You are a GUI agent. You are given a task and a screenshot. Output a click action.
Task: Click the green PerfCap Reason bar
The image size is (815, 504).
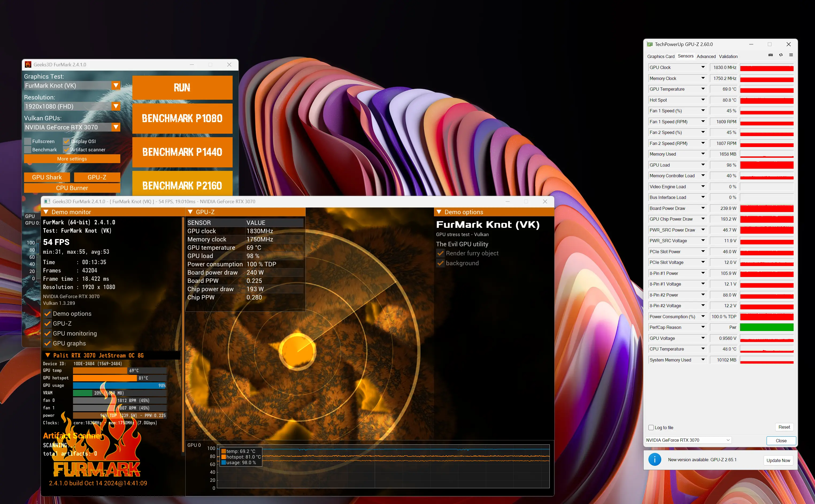pyautogui.click(x=767, y=327)
